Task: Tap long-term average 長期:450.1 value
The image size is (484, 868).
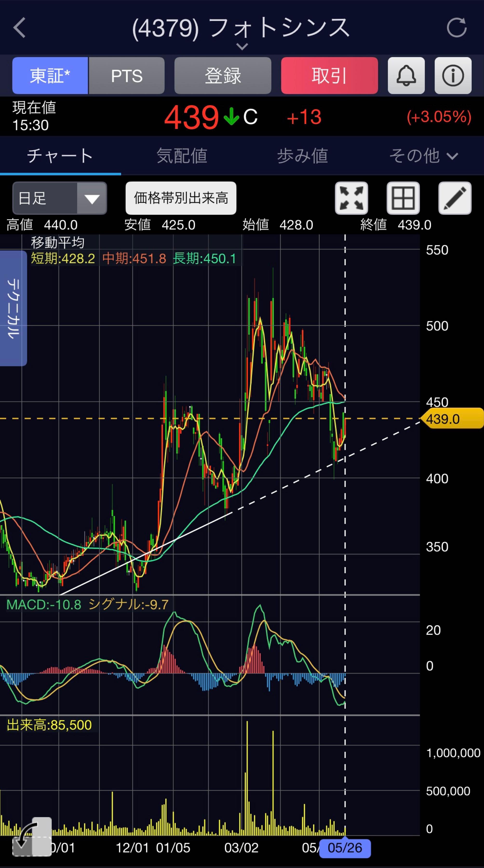Action: point(204,258)
